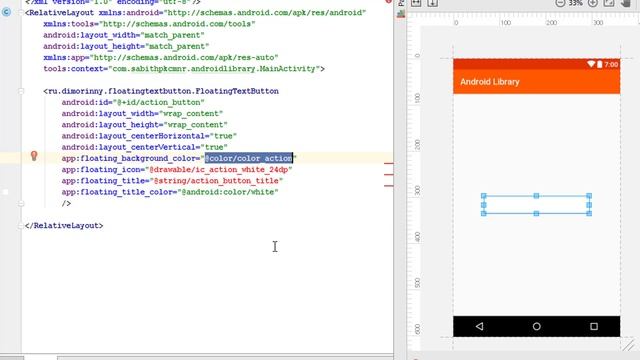This screenshot has width=640, height=360.
Task: Click the small icon beside the ruler
Action: click(401, 13)
